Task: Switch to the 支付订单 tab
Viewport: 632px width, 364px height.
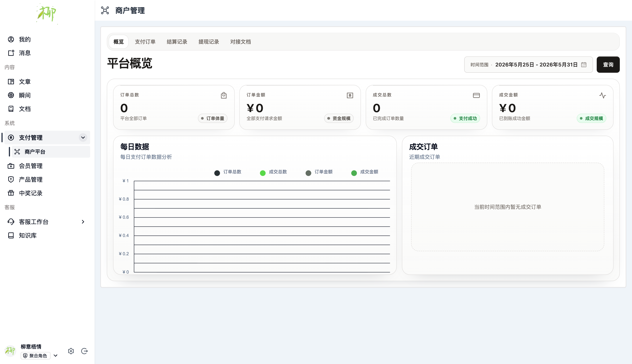Action: (x=145, y=42)
